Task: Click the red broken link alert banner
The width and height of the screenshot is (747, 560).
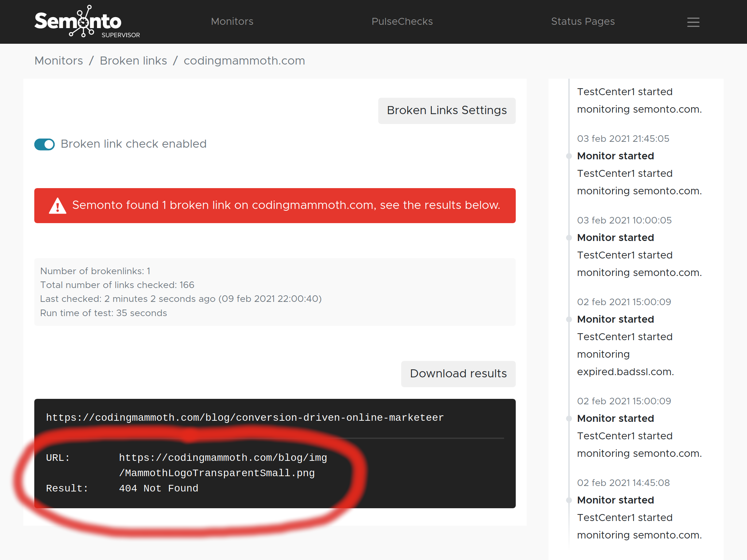Action: coord(275,206)
